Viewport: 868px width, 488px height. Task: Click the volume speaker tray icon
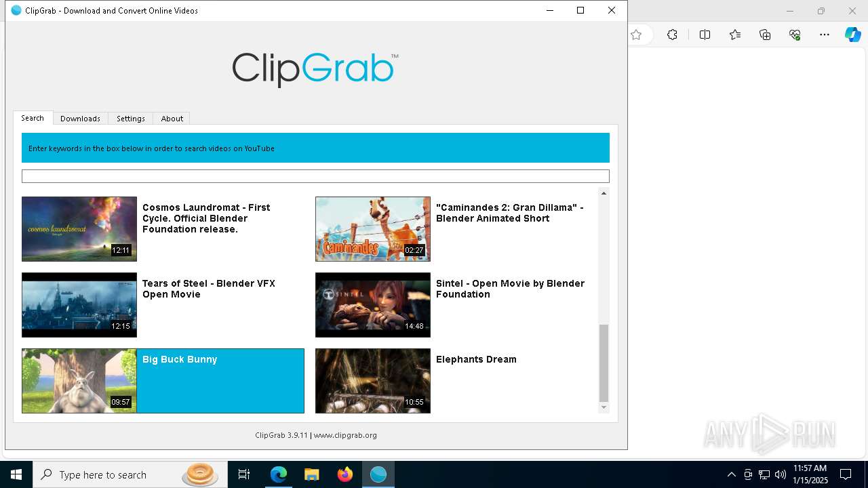pyautogui.click(x=780, y=474)
